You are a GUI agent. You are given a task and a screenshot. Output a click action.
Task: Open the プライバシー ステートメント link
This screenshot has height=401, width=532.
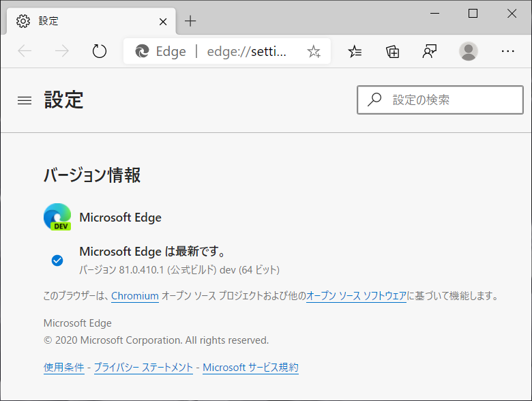[143, 368]
